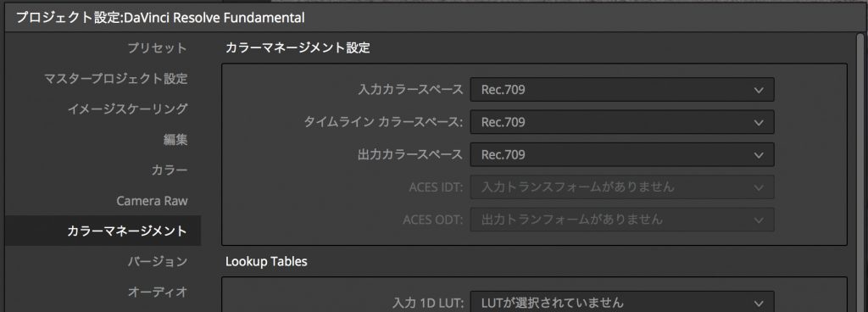The image size is (868, 312).
Task: Open the オーディオ settings page
Action: pyautogui.click(x=158, y=292)
